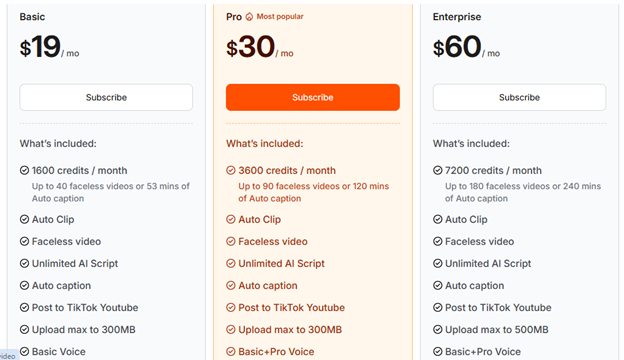The image size is (624, 360).
Task: Click the Pro plan Basic+Pro Voice checkmark
Action: pyautogui.click(x=231, y=352)
